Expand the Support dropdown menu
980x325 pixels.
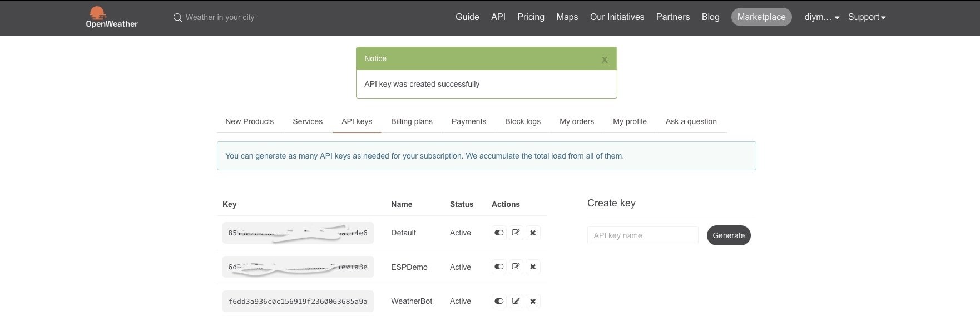point(867,17)
